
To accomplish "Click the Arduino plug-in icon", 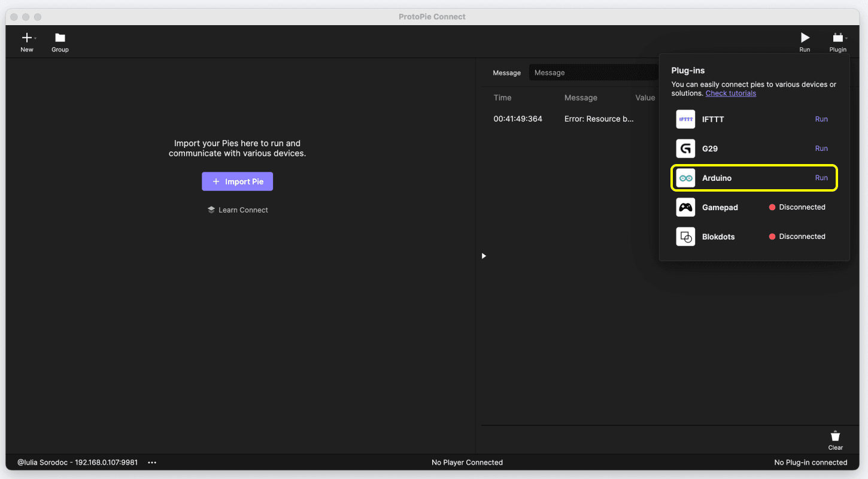I will [685, 178].
